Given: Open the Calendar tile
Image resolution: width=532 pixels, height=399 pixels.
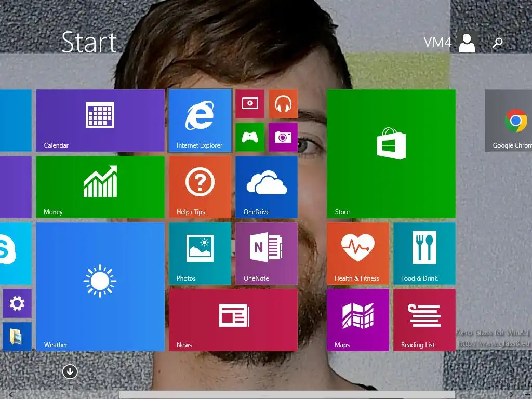Looking at the screenshot, I should pos(100,121).
